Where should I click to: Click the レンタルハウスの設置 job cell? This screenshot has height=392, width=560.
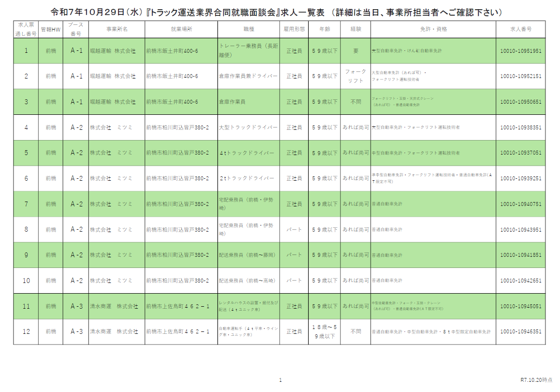tap(249, 306)
